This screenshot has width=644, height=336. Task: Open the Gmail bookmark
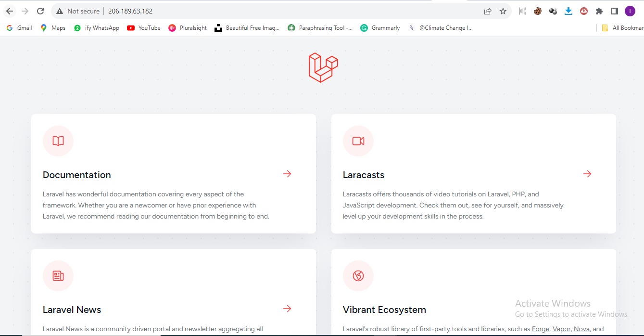18,27
